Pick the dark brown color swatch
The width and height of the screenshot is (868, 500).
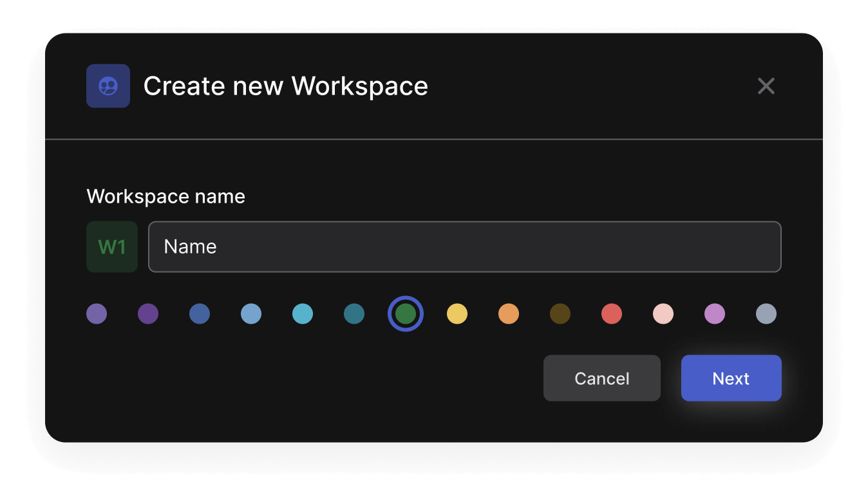coord(560,314)
